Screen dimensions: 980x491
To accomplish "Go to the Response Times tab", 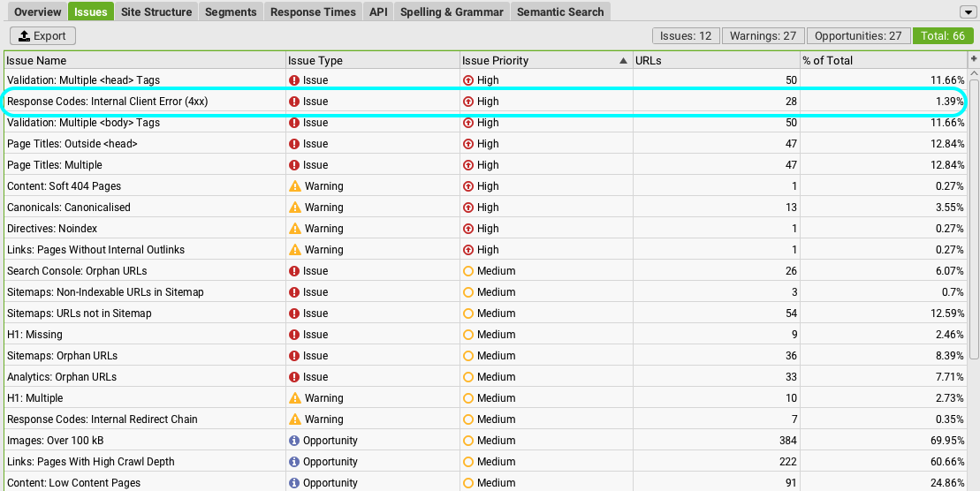I will pyautogui.click(x=313, y=11).
